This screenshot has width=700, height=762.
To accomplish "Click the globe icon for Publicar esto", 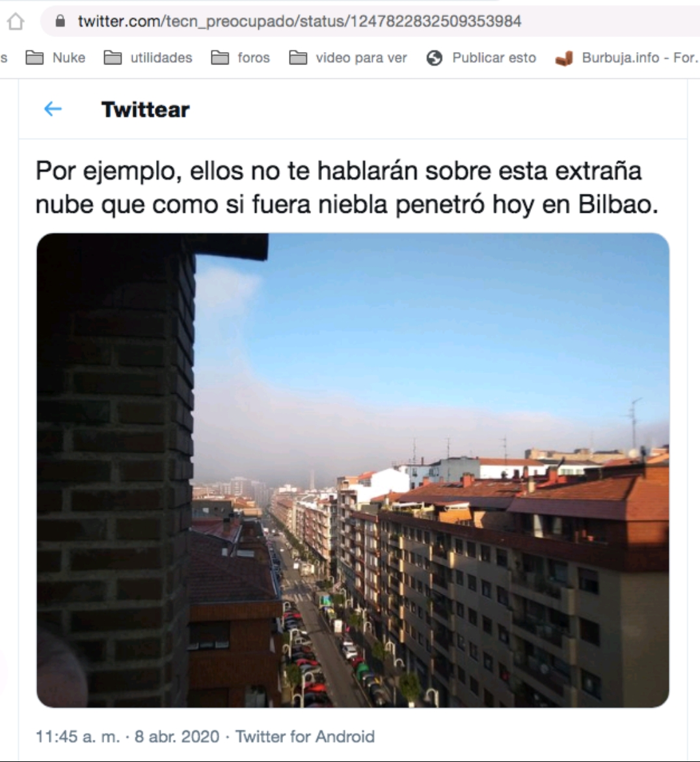I will click(435, 59).
